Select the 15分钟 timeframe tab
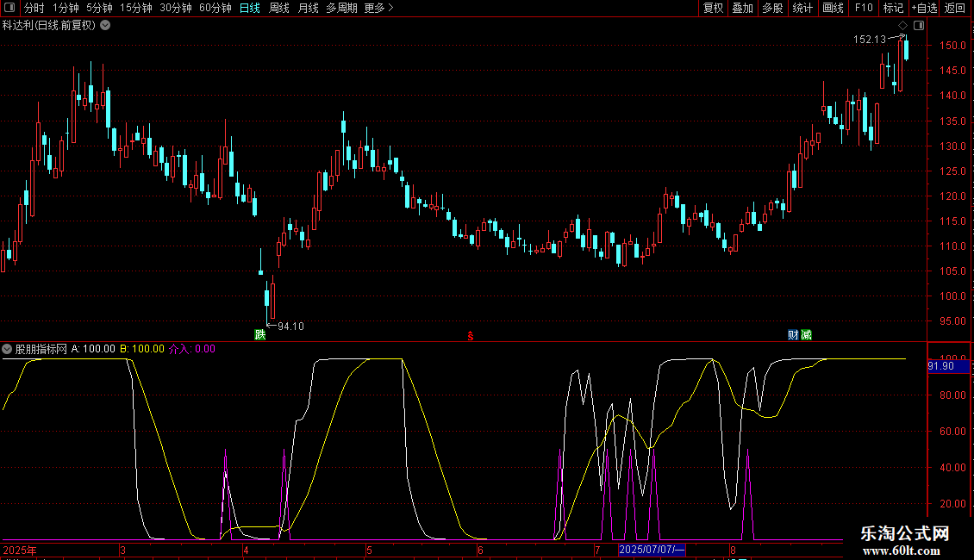The image size is (974, 560). [x=135, y=8]
